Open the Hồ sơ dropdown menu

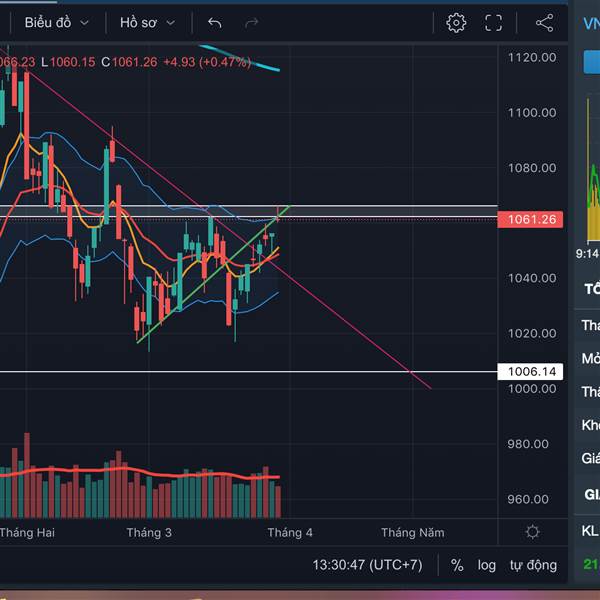[147, 23]
